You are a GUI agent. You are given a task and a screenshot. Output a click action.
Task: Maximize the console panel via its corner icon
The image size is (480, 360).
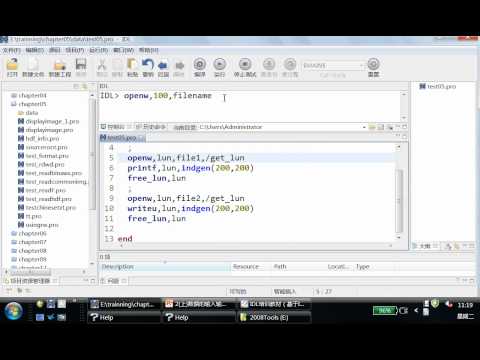405,127
